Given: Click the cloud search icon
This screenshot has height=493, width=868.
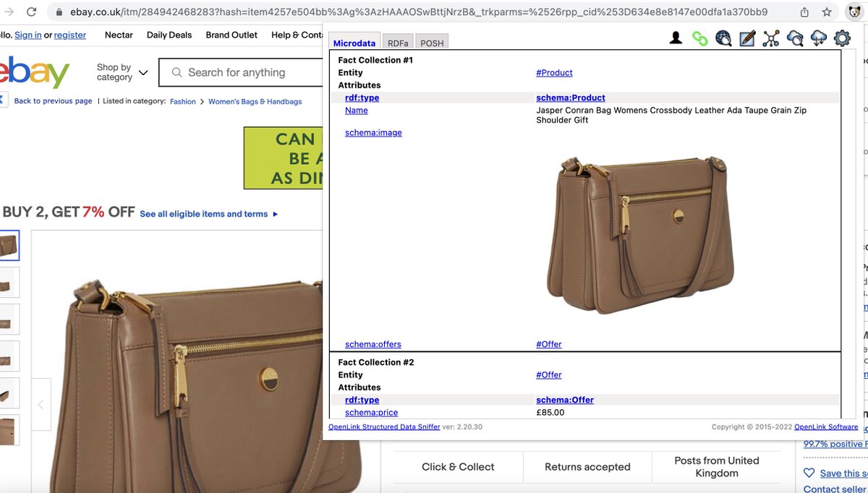Looking at the screenshot, I should [x=795, y=38].
